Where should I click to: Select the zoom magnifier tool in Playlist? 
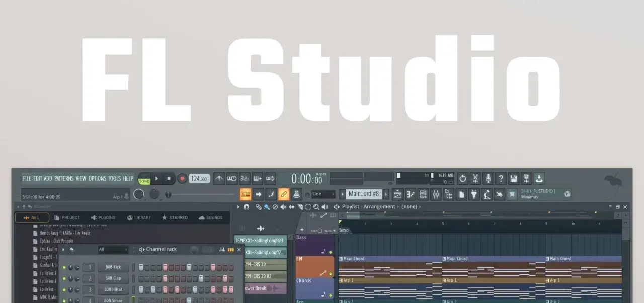[x=316, y=207]
